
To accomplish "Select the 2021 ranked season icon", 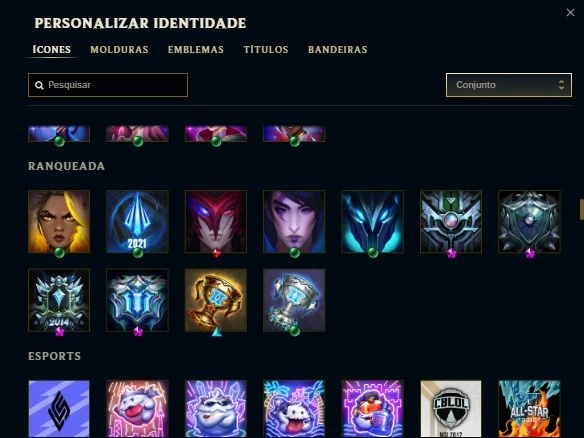I will (137, 222).
